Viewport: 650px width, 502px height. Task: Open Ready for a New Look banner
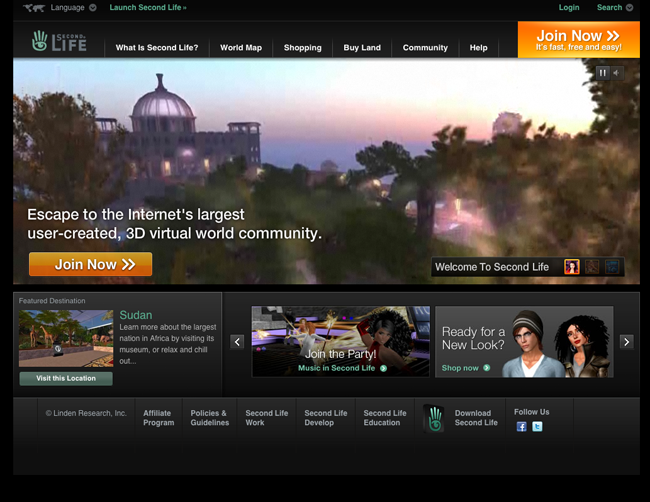point(524,342)
